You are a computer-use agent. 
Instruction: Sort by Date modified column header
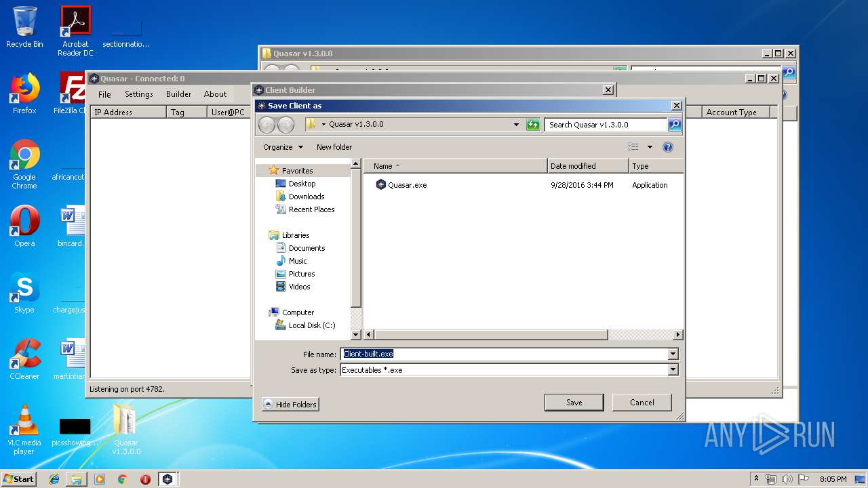pos(588,166)
